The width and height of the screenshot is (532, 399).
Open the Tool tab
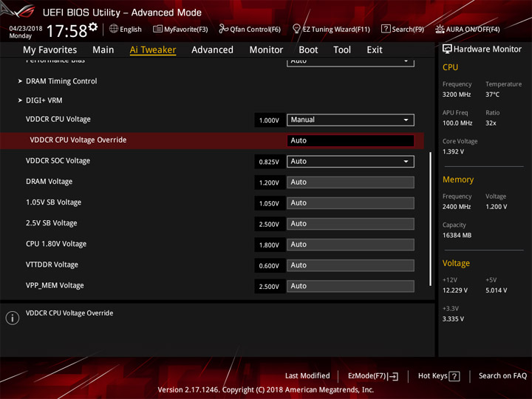click(x=342, y=50)
